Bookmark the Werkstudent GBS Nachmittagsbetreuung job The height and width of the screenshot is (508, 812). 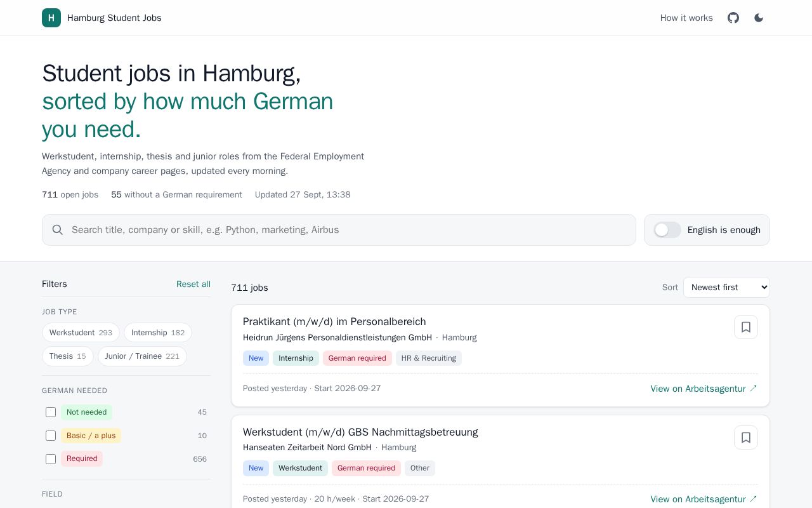coord(746,438)
